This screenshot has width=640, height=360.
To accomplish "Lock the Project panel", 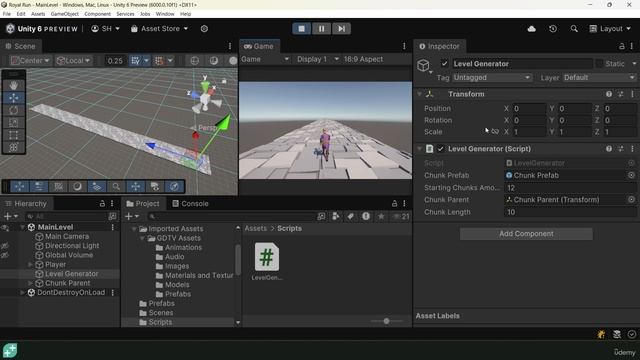I will pos(394,203).
